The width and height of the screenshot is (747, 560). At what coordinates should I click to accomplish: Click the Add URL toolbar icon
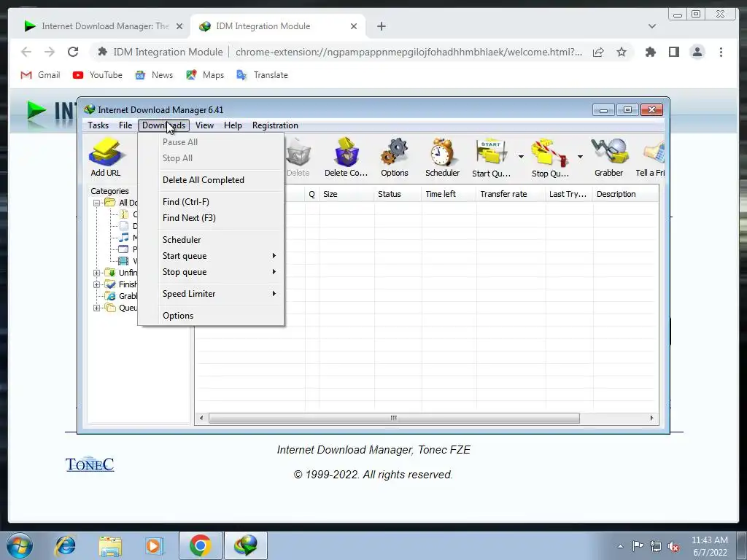pos(106,157)
